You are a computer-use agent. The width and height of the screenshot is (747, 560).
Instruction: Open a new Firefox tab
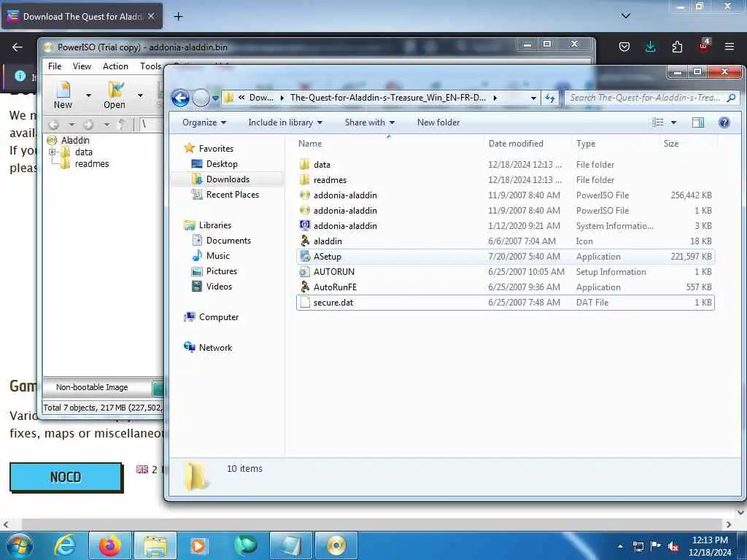(178, 17)
